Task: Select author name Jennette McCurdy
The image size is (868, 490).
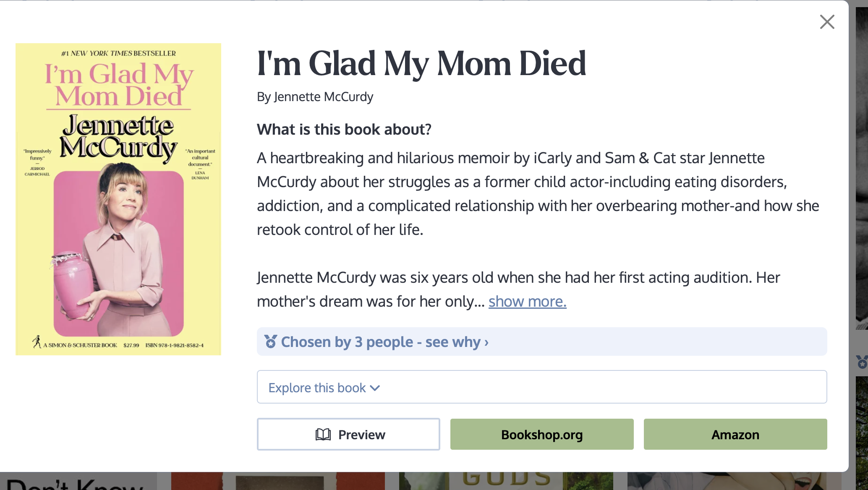Action: click(323, 97)
